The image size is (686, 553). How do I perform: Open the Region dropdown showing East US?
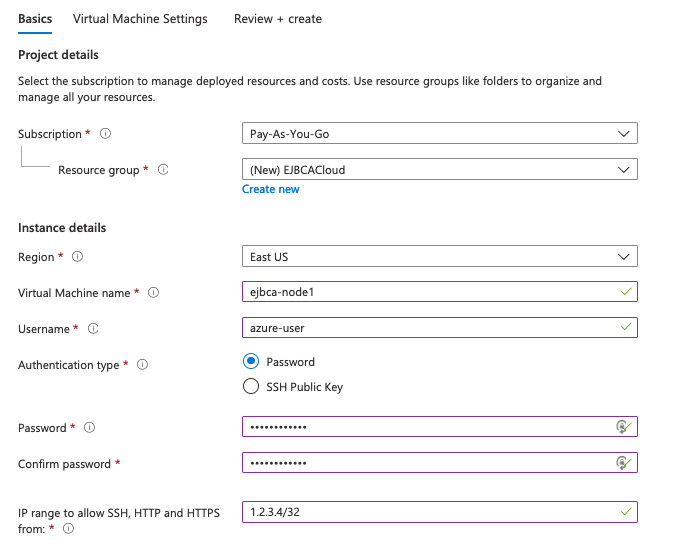439,257
